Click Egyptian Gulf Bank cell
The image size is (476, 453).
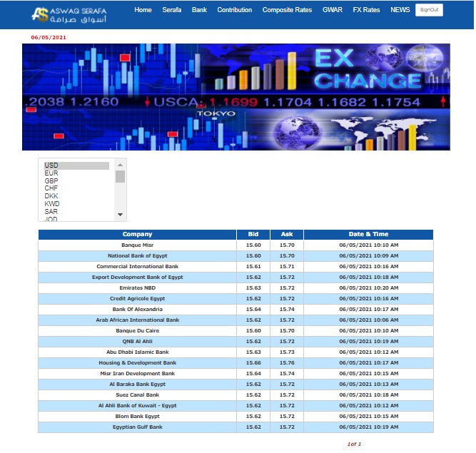(x=137, y=427)
